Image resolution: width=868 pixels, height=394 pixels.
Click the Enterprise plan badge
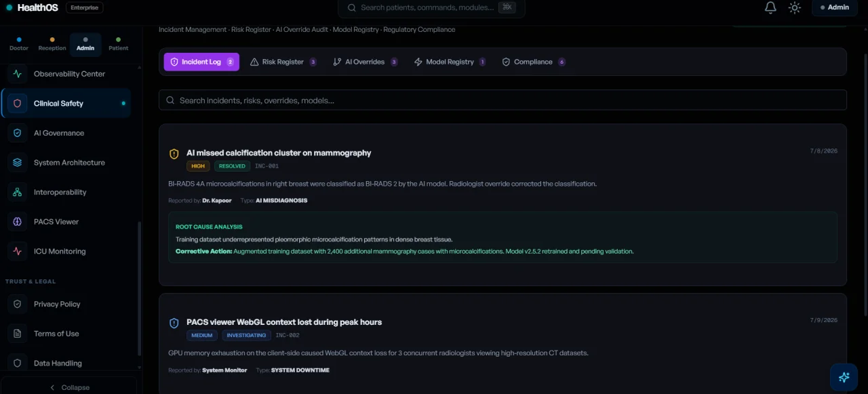85,8
